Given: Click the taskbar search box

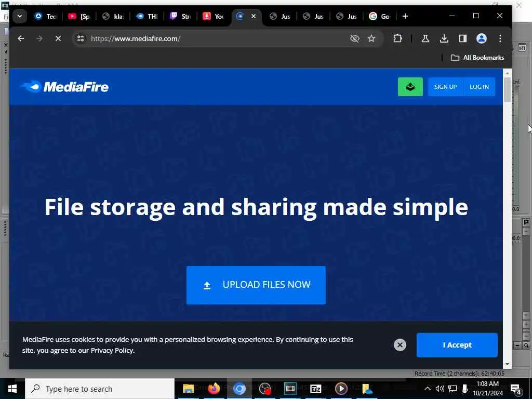Looking at the screenshot, I should [x=100, y=389].
